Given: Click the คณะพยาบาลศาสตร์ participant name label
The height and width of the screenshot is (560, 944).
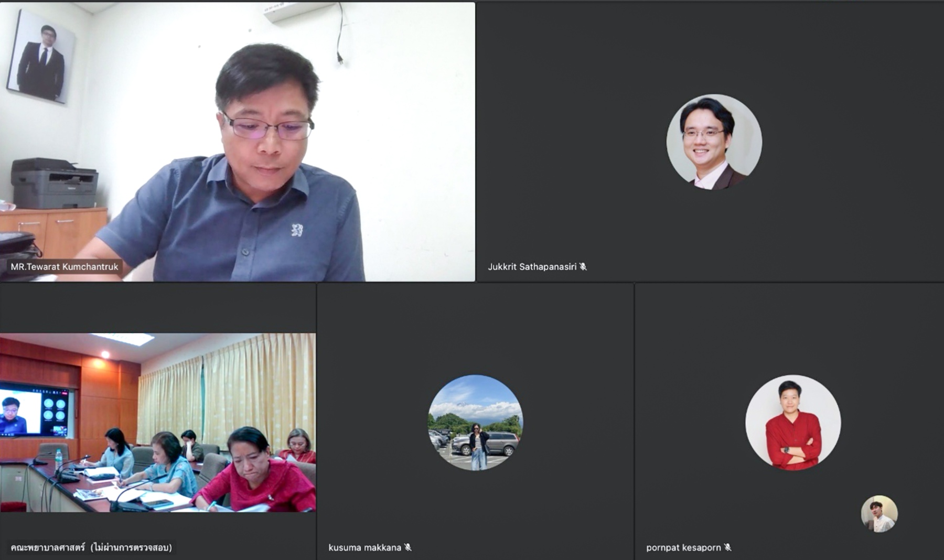Looking at the screenshot, I should tap(91, 547).
